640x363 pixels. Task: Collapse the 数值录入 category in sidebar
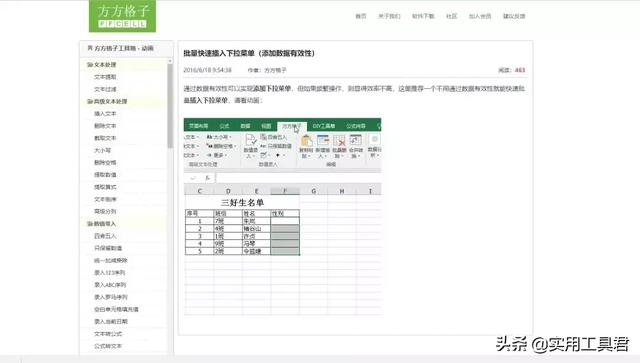[102, 224]
